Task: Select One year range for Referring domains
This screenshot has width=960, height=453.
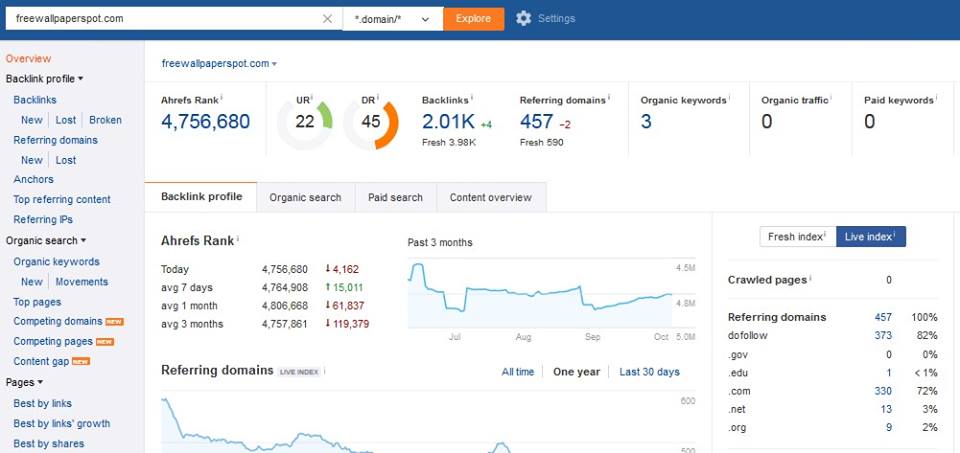Action: click(x=576, y=372)
